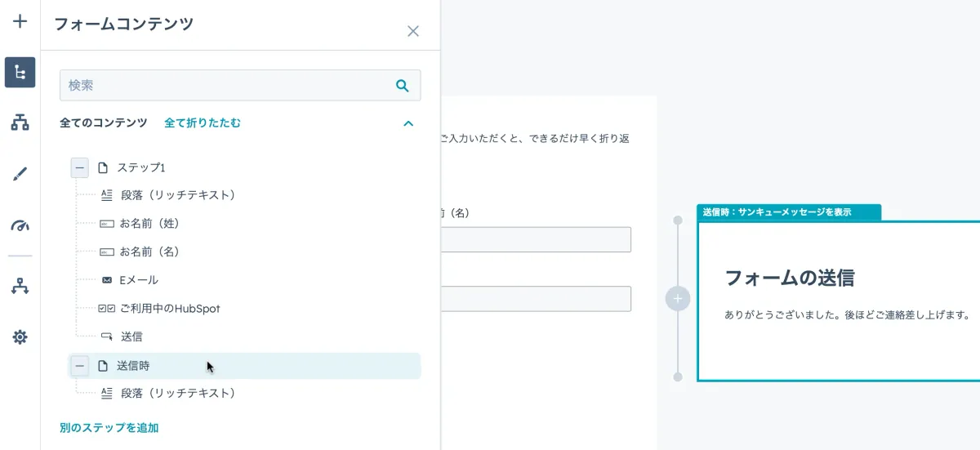Click the page icon beside ステップ1
This screenshot has width=980, height=450.
pos(103,167)
